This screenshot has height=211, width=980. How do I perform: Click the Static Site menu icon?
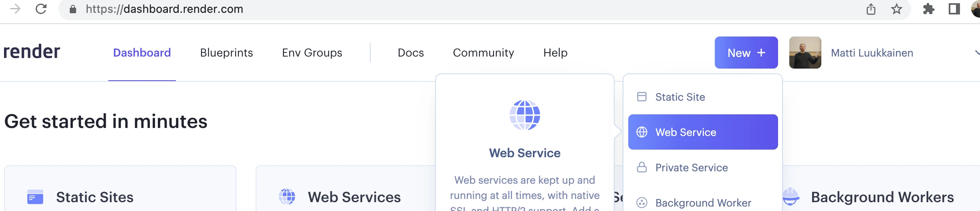click(x=642, y=97)
